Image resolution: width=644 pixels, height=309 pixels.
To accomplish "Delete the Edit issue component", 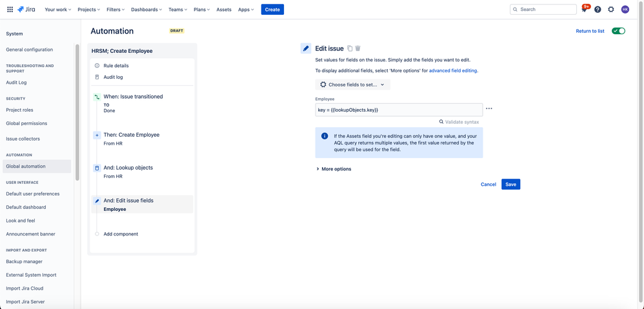I will coord(357,48).
